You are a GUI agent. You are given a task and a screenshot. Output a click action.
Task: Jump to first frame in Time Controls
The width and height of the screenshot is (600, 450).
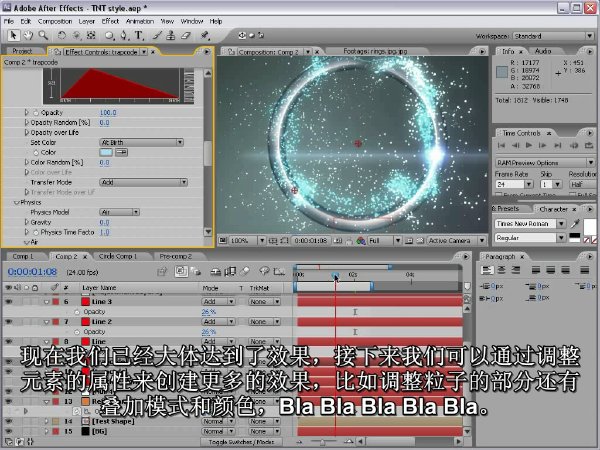(x=501, y=145)
